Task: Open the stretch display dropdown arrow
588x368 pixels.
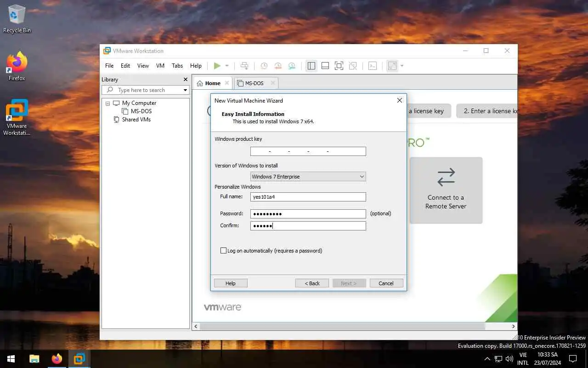Action: coord(402,66)
